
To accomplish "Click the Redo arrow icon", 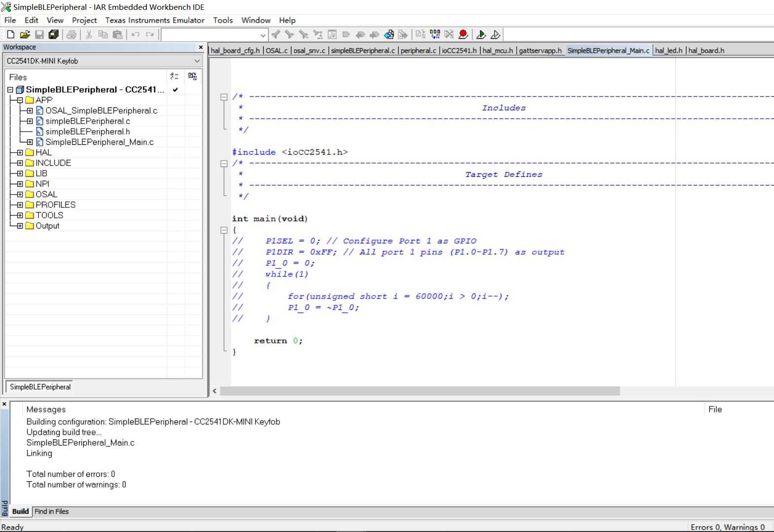I will tap(150, 34).
